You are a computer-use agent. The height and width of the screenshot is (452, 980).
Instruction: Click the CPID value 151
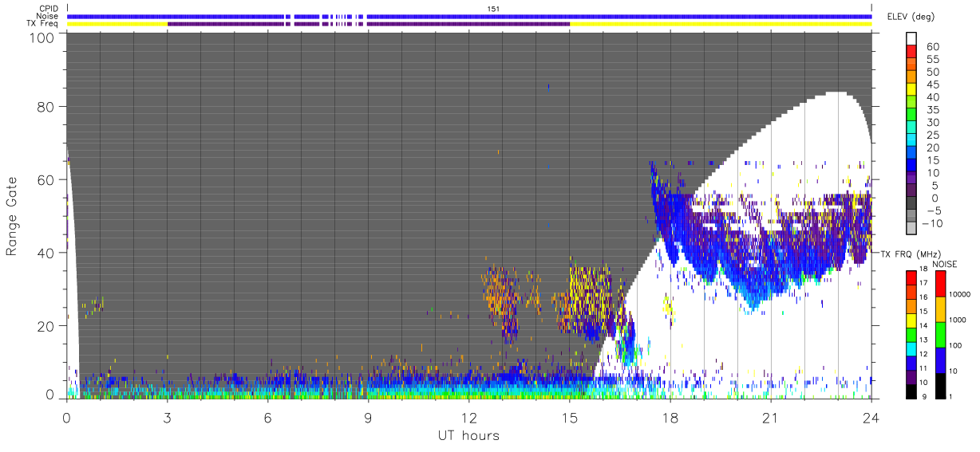click(494, 9)
